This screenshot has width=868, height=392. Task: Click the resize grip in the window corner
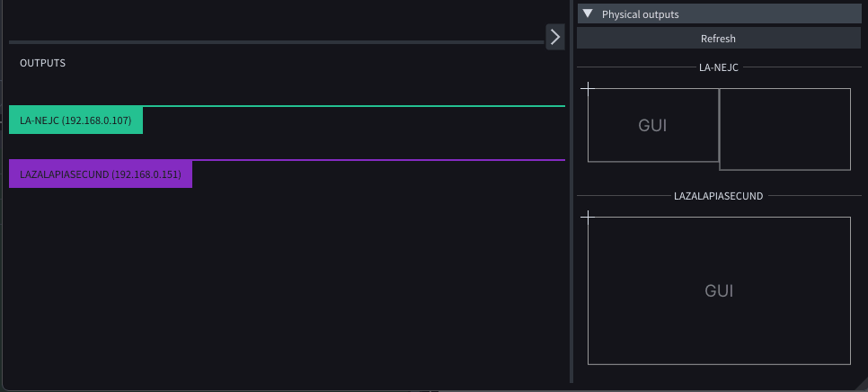coord(861,385)
